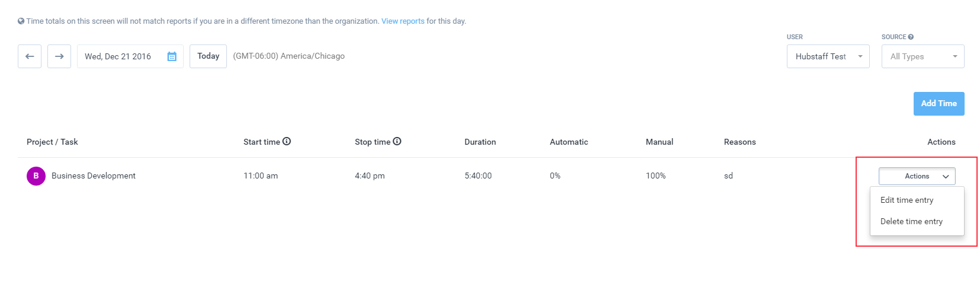
Task: Click the Stop time info icon
Action: [397, 141]
